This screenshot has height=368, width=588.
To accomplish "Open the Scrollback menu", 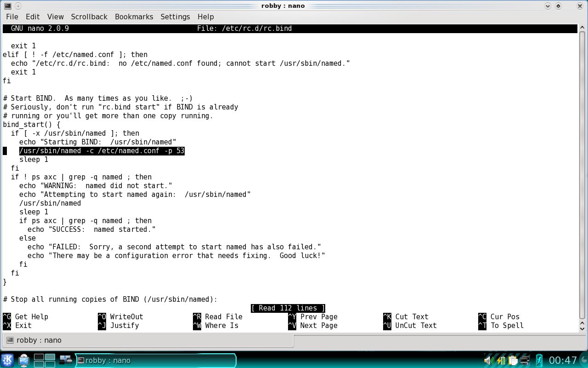I will click(x=89, y=17).
